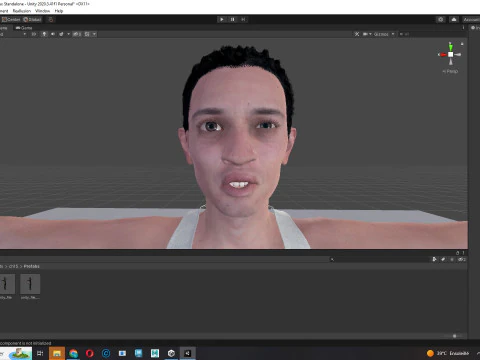This screenshot has width=480, height=360.
Task: Click the right gray gizmo axis cone
Action: tap(458, 54)
